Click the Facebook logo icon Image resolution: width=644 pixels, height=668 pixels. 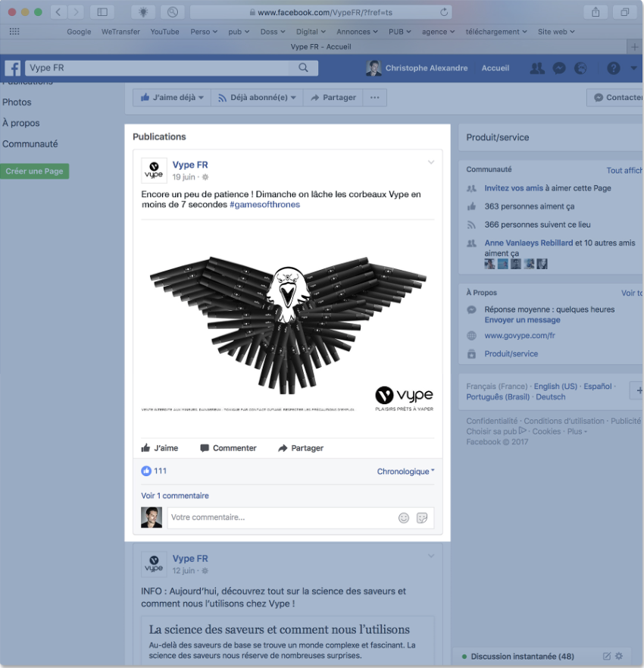(x=12, y=68)
